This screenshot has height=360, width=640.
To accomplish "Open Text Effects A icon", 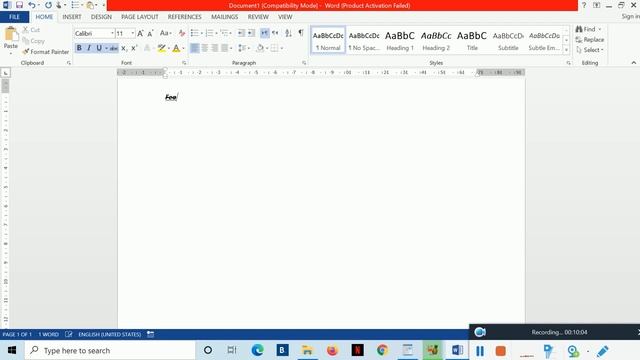I will (147, 48).
